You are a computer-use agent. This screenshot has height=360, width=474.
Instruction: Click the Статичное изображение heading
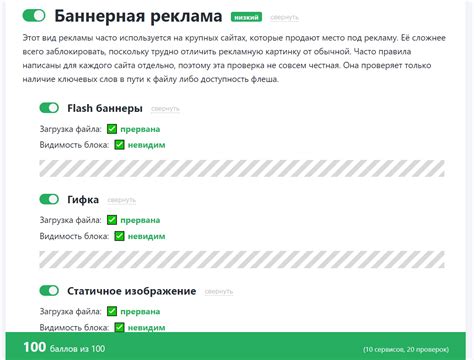(132, 291)
